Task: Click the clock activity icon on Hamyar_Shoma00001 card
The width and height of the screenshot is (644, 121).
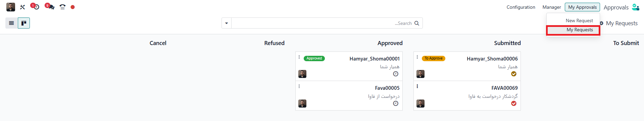Action: (396, 74)
